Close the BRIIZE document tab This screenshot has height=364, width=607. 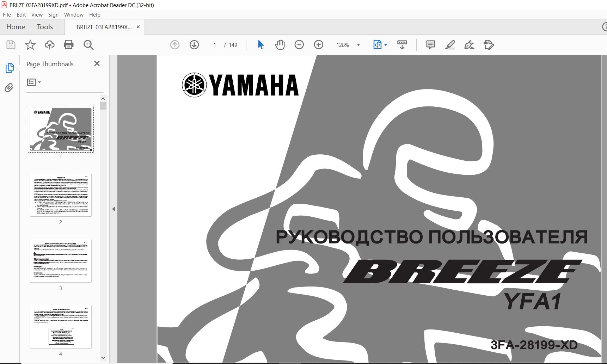(138, 27)
